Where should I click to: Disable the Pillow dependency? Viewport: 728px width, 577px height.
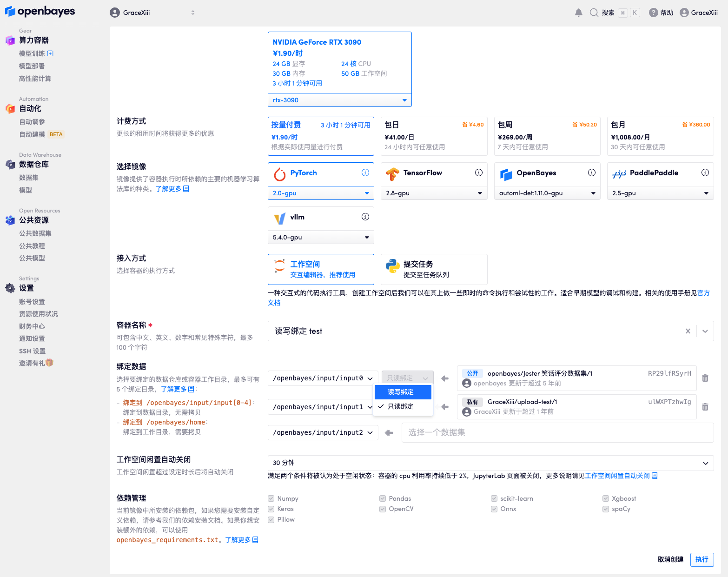point(271,519)
